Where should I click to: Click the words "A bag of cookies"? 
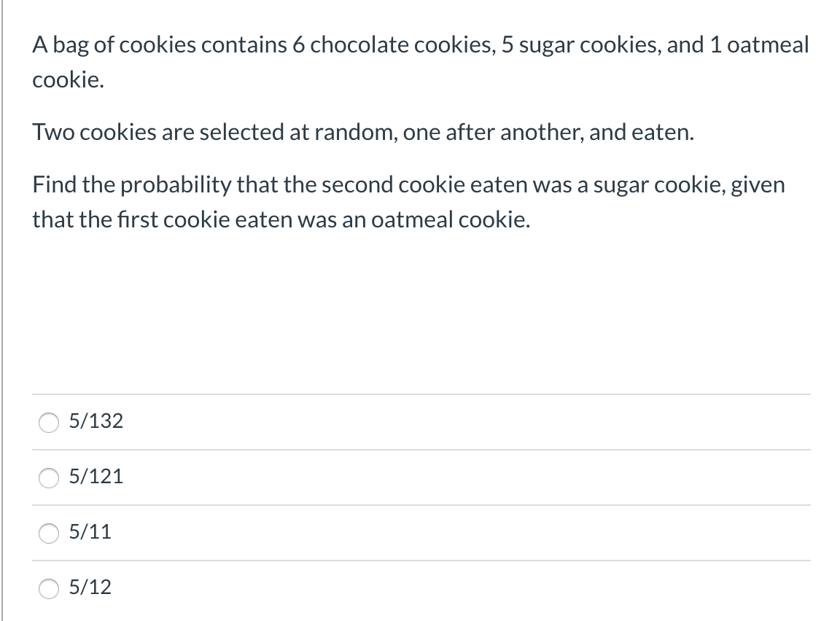(114, 45)
